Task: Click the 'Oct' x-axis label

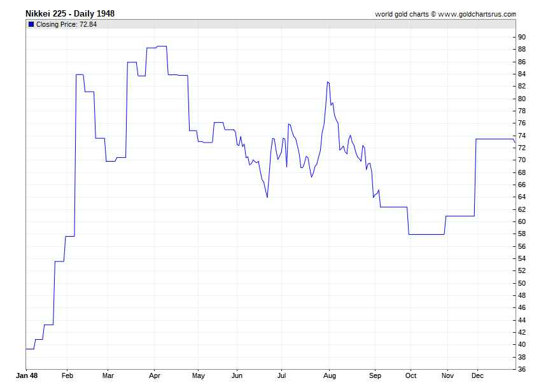Action: 411,375
